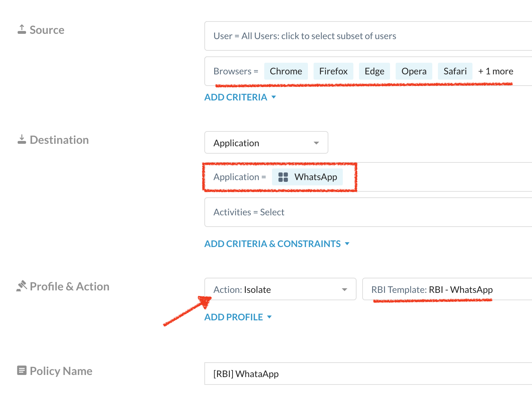Open the RBI Template field
This screenshot has height=394, width=532.
click(x=447, y=289)
